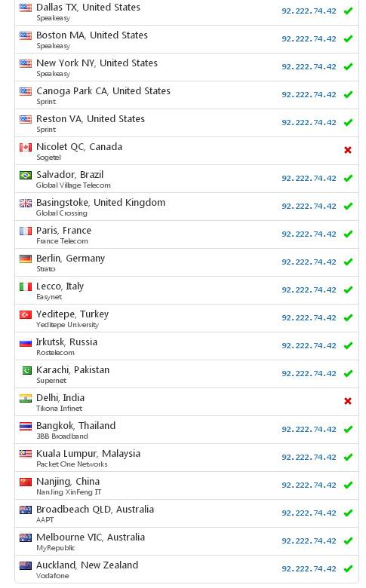Image resolution: width=366 pixels, height=588 pixels.
Task: Click the green checkmark for Irkutsk, Russia
Action: 348,345
